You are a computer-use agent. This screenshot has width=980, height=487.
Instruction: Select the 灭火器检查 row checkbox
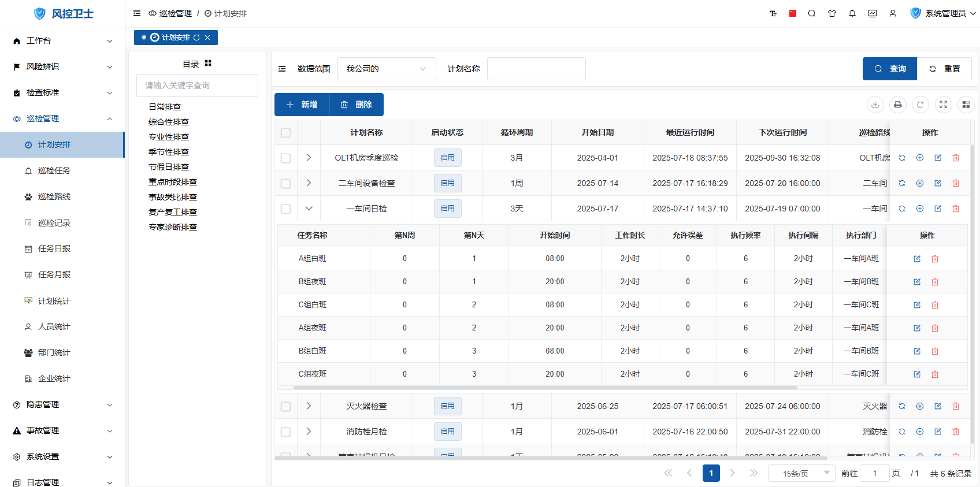(x=285, y=406)
